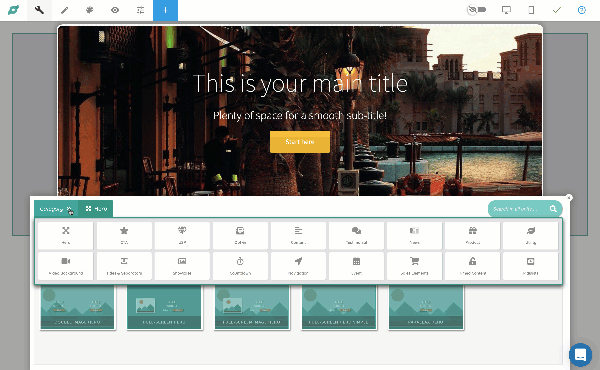Screen dimensions: 600x370
Task: Choose the category tile with leaf icon
Action: [x=531, y=235]
